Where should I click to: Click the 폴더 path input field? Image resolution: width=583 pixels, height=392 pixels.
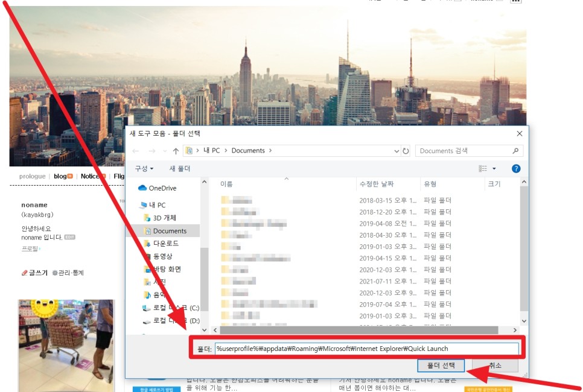tap(366, 349)
